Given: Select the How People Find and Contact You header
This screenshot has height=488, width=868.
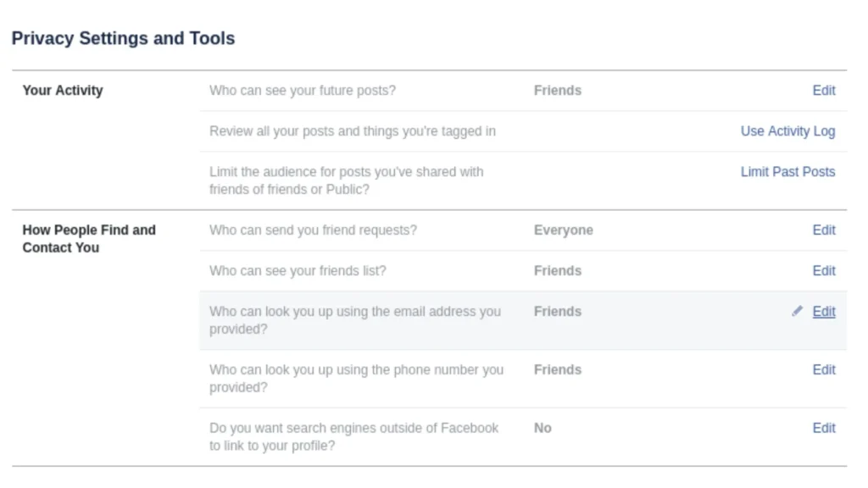Looking at the screenshot, I should coord(89,238).
